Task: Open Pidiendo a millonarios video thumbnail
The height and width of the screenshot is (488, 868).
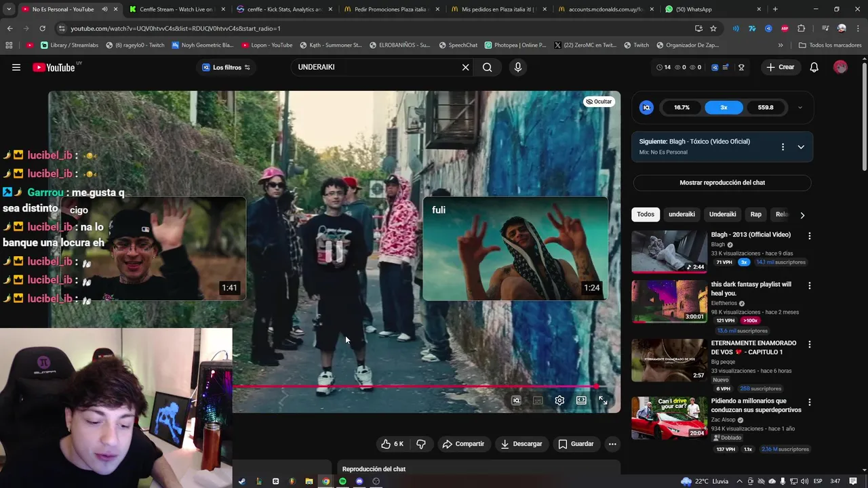Action: pyautogui.click(x=669, y=418)
